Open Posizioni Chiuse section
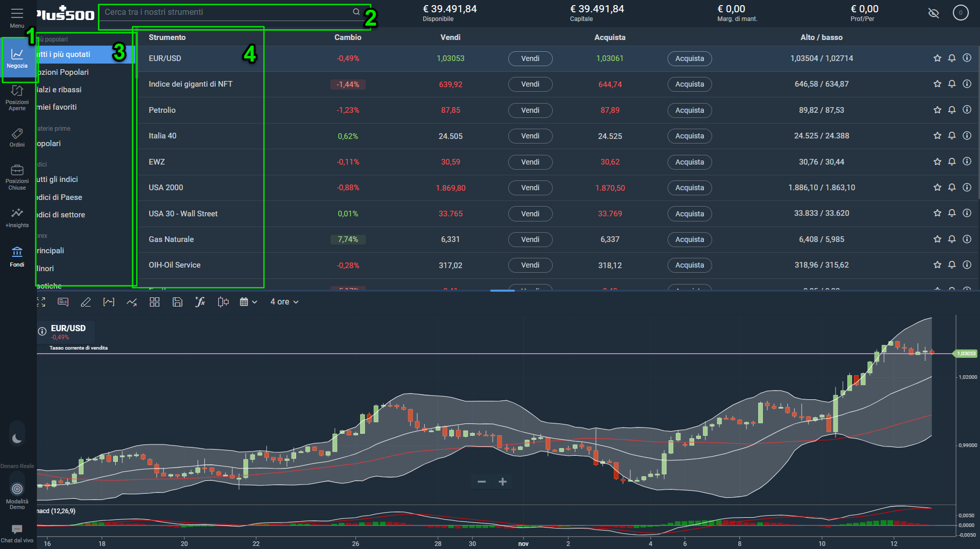 pyautogui.click(x=17, y=177)
